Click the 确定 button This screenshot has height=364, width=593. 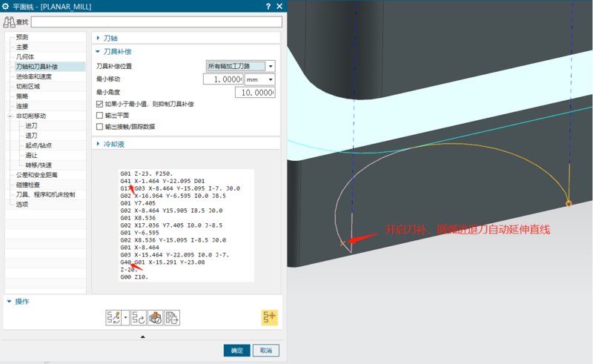236,350
